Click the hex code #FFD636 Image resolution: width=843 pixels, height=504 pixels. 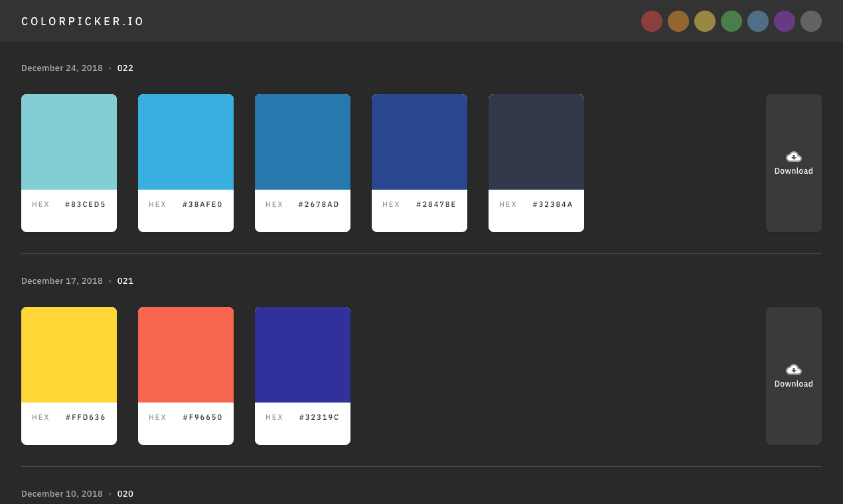pyautogui.click(x=85, y=417)
